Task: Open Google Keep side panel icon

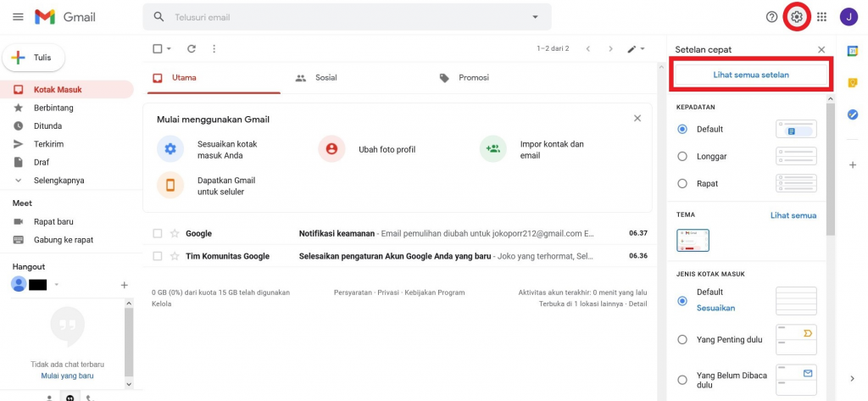Action: [853, 82]
